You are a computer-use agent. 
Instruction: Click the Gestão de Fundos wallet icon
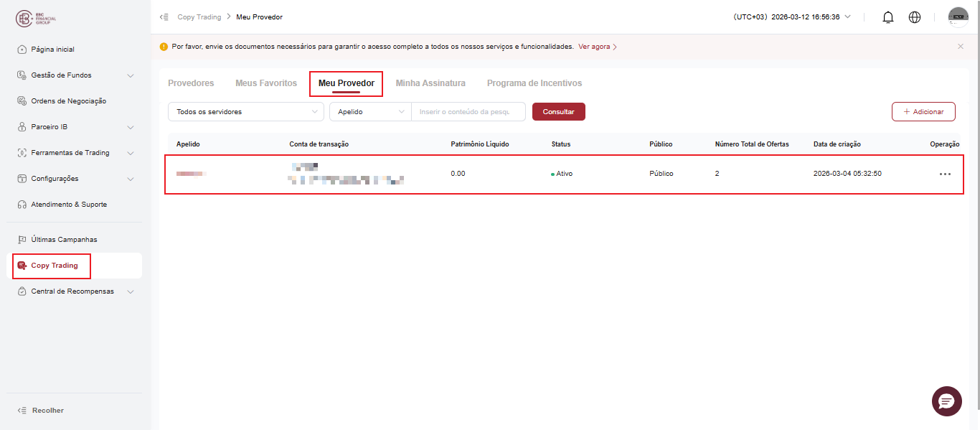point(22,75)
